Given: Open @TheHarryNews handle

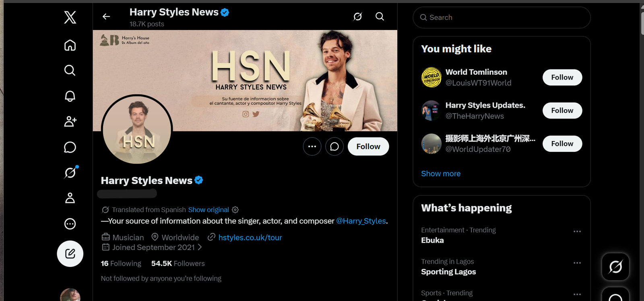Looking at the screenshot, I should (x=475, y=116).
